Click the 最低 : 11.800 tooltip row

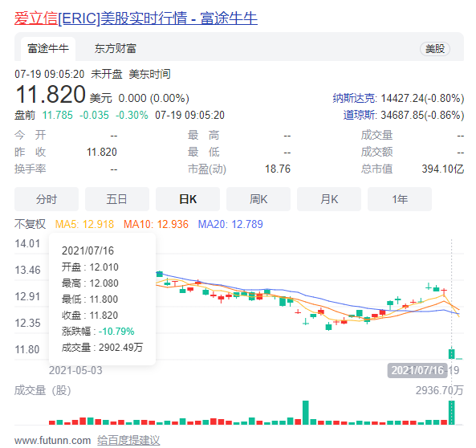90,299
